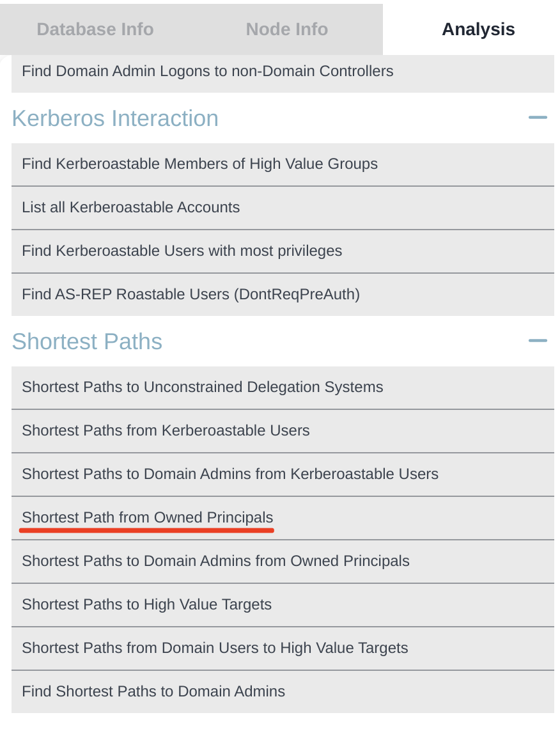Run Find AS-REP Roastable Users query
The image size is (560, 738).
(x=191, y=295)
